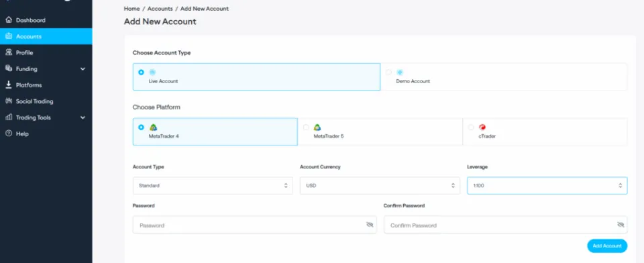Click the Live Account label text
This screenshot has width=644, height=263.
click(164, 81)
